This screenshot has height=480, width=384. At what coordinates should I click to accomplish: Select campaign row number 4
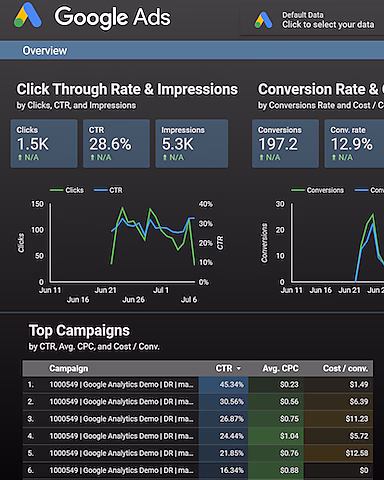pos(198,436)
